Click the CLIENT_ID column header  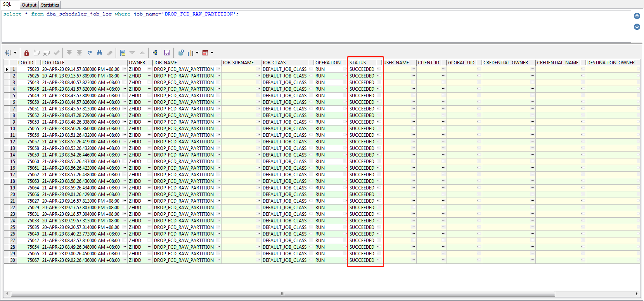pos(431,62)
